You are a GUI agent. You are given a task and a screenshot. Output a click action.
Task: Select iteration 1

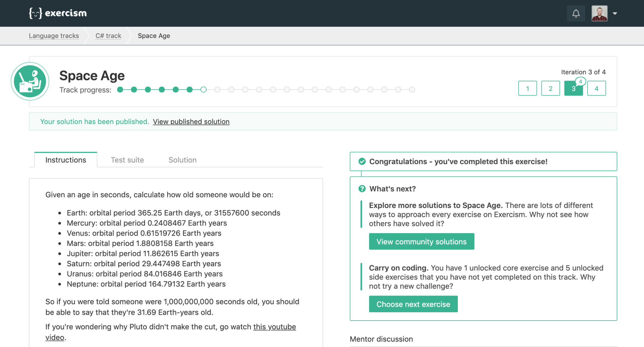[527, 89]
